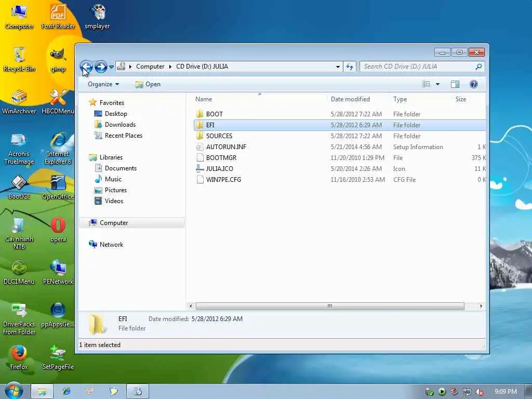
Task: Refresh the CD Drive folder view
Action: 350,67
